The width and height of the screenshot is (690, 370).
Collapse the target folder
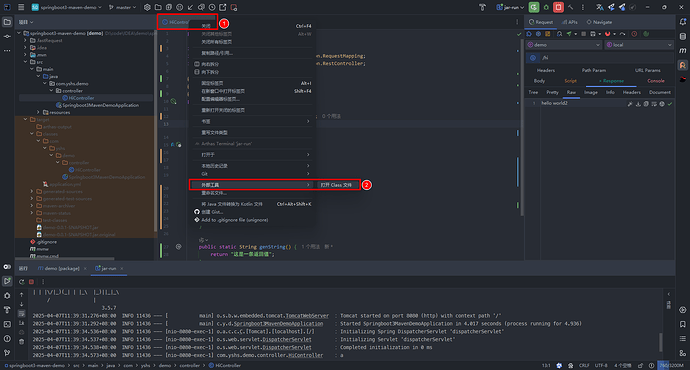point(25,119)
